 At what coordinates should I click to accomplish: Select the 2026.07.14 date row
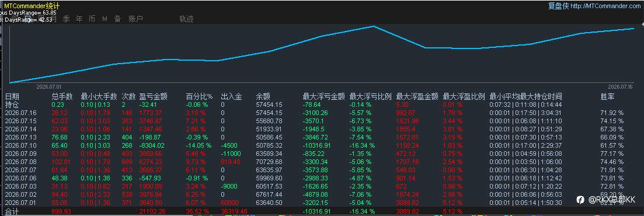coord(21,129)
